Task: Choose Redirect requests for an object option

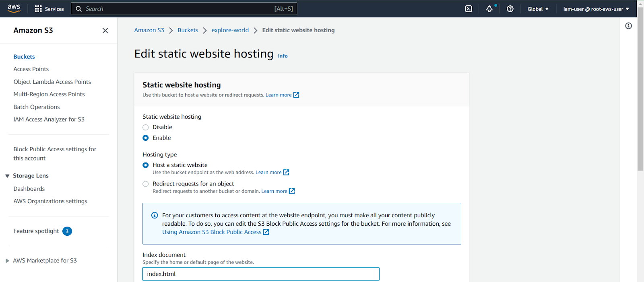Action: (146, 184)
